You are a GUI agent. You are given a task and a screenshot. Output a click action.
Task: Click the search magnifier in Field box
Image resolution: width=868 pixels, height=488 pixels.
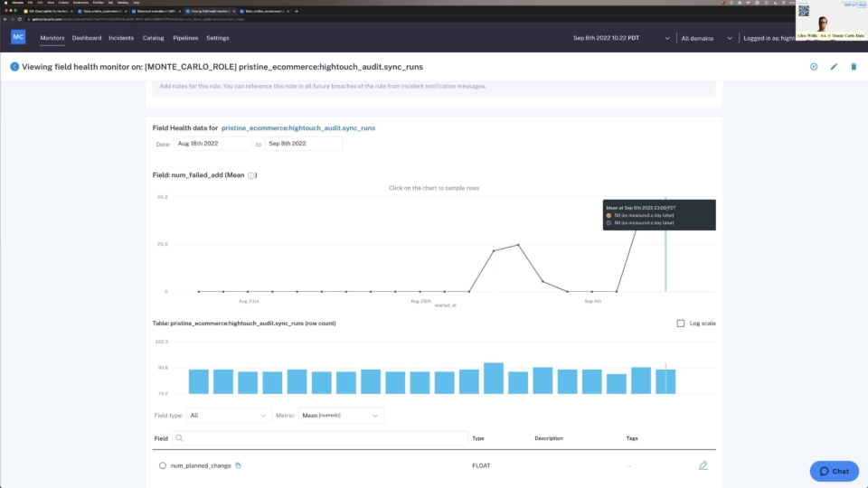point(179,438)
